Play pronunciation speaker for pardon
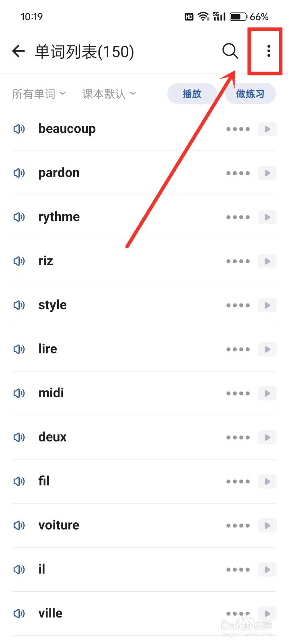288x644 pixels. (19, 173)
